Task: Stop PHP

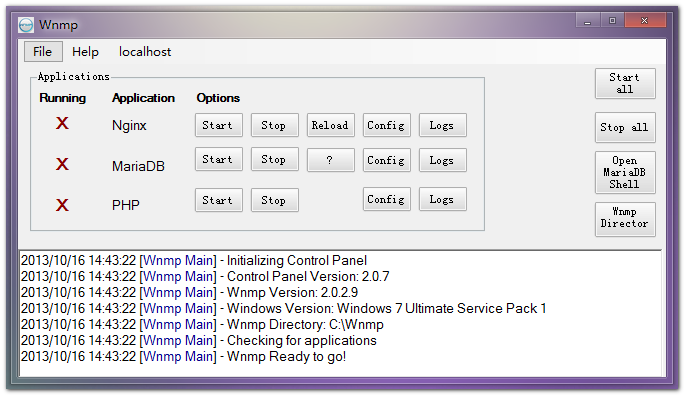Action: (x=274, y=200)
